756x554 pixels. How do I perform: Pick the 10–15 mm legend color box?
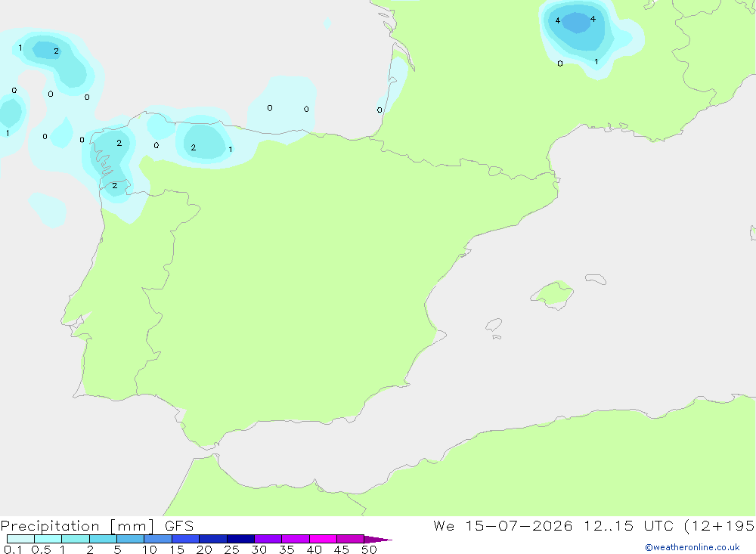pos(158,539)
